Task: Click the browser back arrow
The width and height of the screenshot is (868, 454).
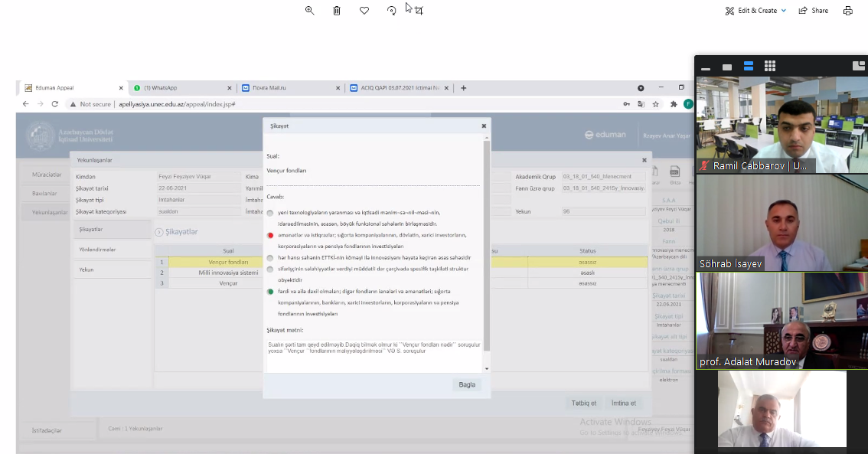Action: click(x=25, y=103)
